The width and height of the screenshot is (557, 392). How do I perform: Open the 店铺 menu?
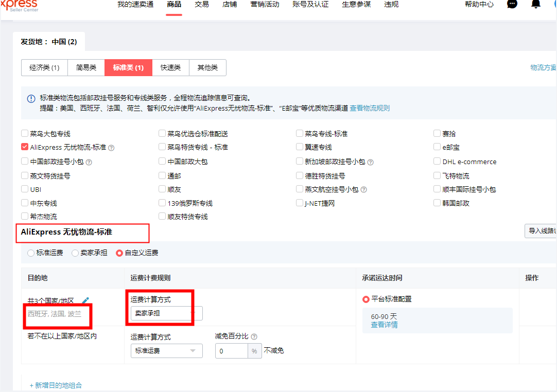[x=230, y=4]
